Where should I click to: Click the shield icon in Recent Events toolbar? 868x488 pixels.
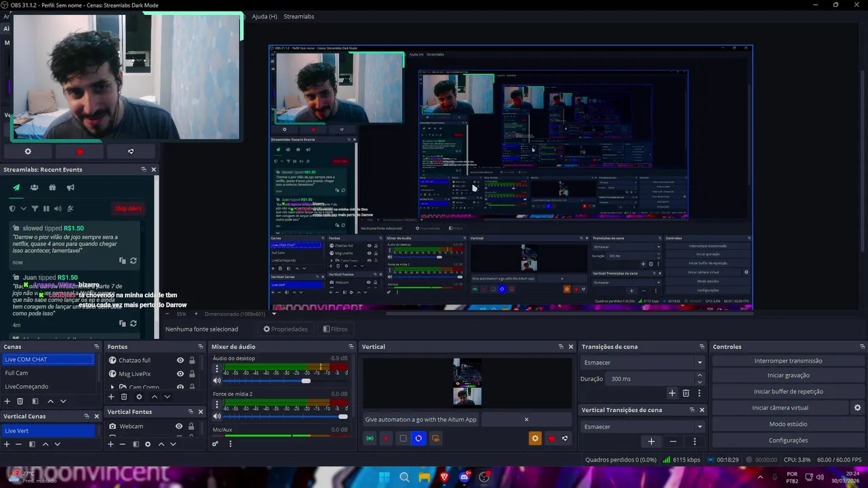tap(12, 209)
